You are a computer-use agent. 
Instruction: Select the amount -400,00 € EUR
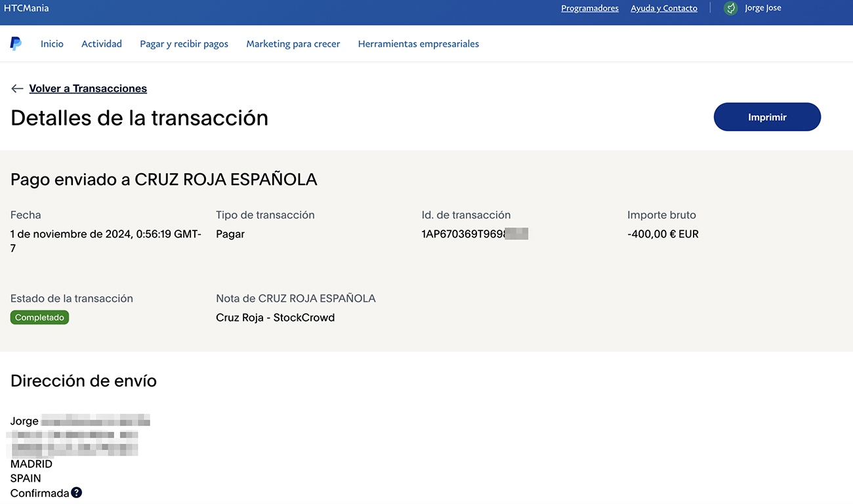pos(663,234)
